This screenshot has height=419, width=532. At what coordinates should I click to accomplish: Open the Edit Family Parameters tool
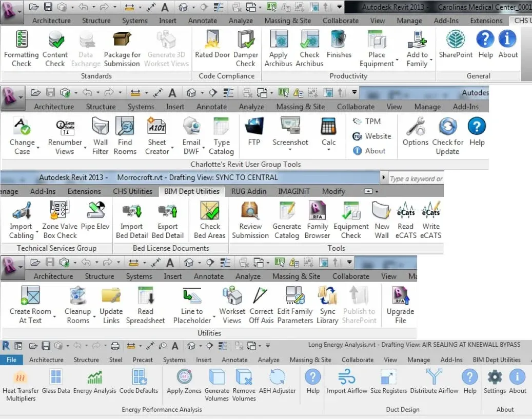(295, 305)
